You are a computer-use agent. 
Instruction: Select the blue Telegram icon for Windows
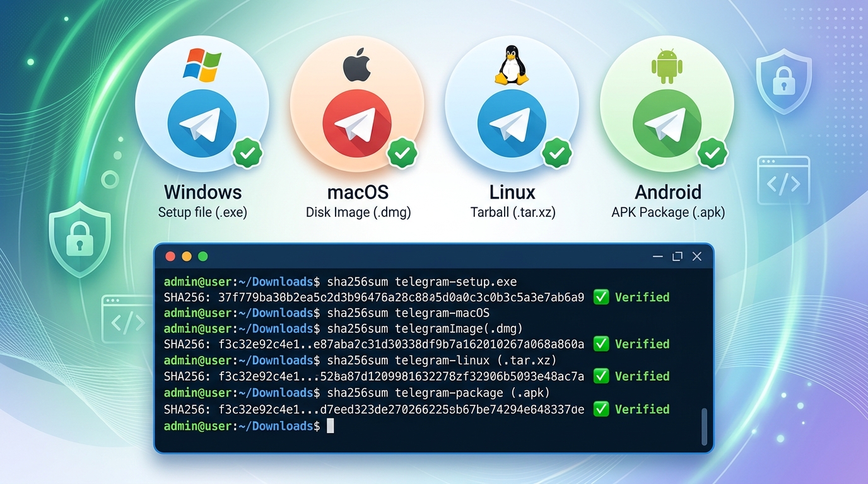coord(202,122)
